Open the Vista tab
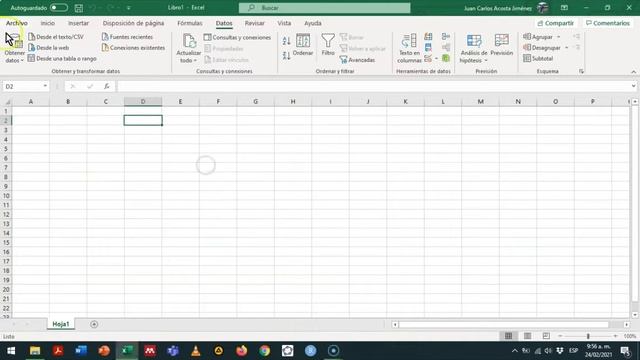 click(284, 23)
